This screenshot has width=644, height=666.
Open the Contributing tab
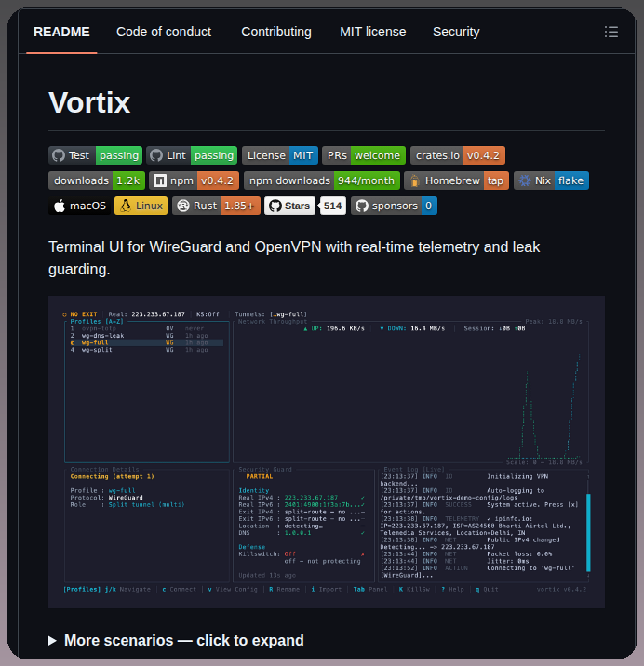[276, 32]
